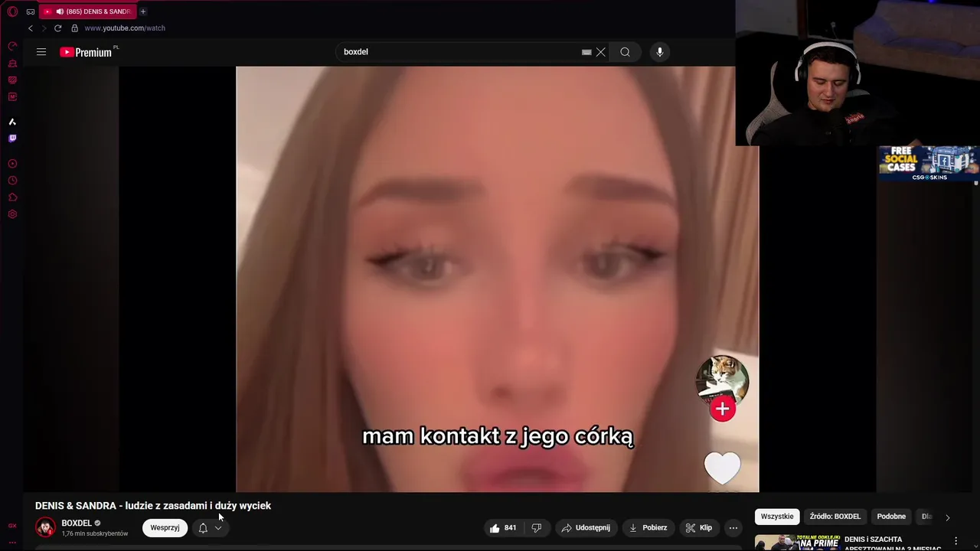Mute the tab using speaker icon

[60, 11]
